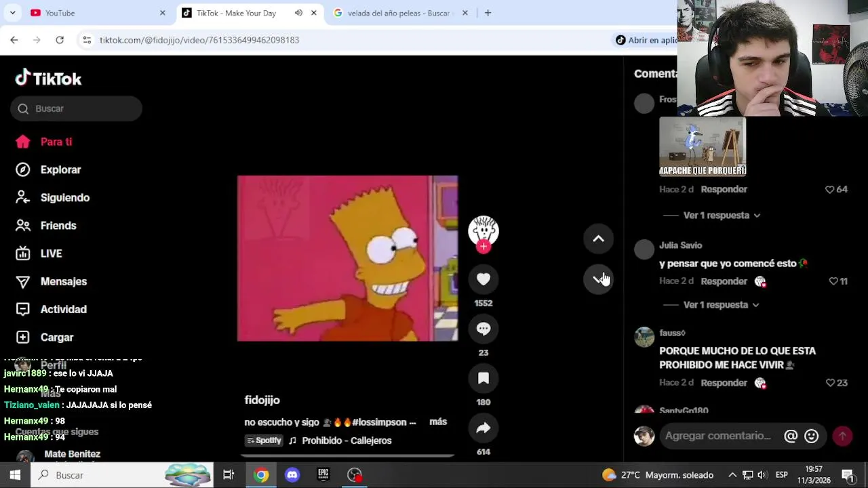The image size is (868, 488).
Task: Go to previous video with up arrow
Action: point(598,239)
